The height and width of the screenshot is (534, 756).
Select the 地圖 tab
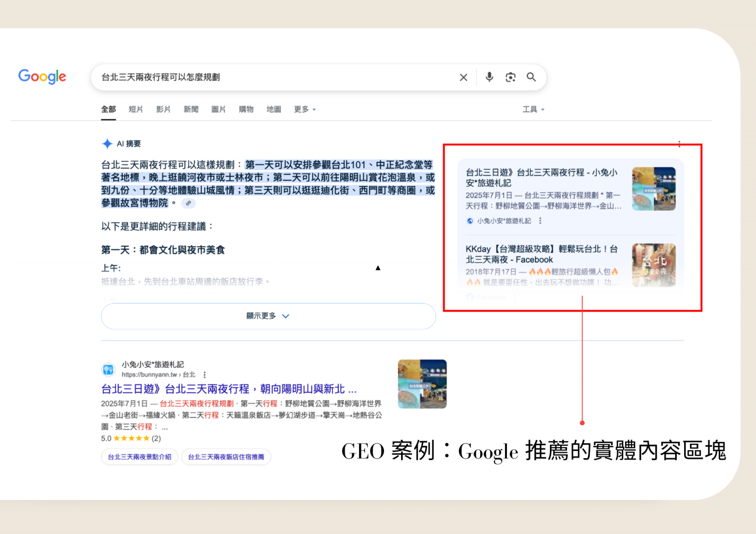pos(274,110)
